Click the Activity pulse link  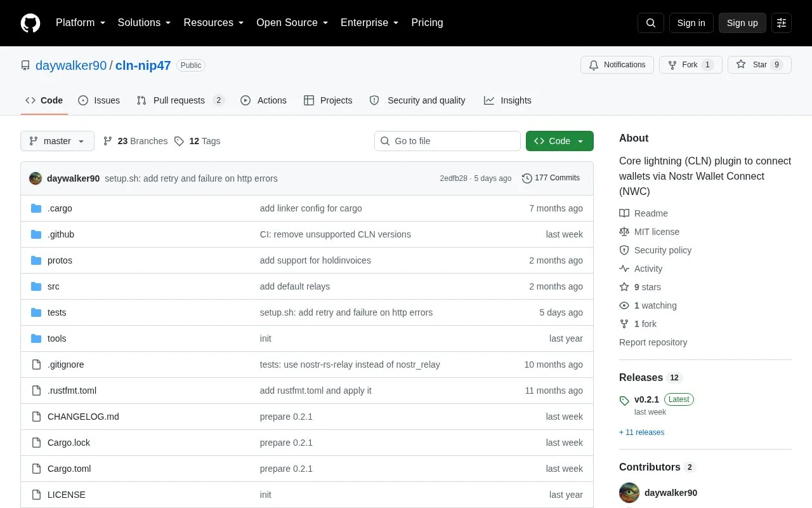tap(641, 269)
